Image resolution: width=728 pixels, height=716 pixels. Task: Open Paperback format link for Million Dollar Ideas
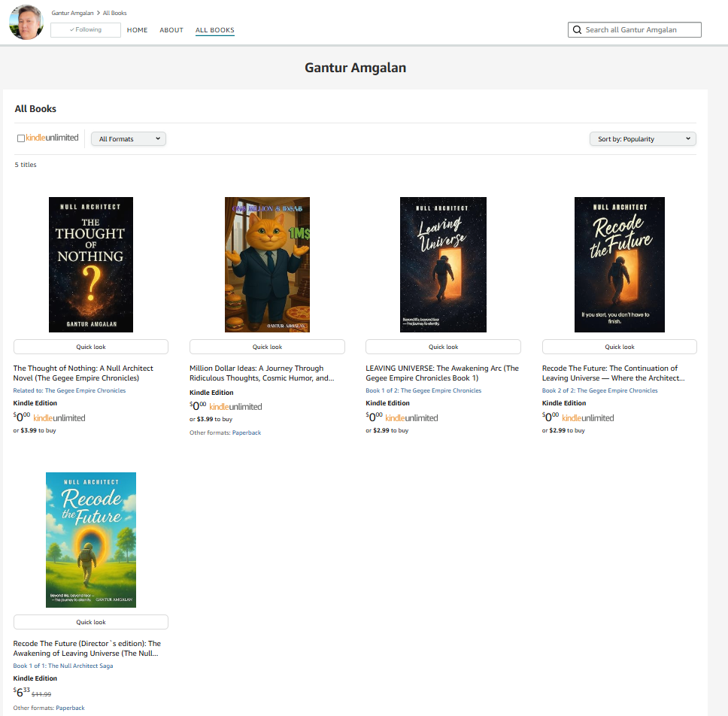pos(247,432)
